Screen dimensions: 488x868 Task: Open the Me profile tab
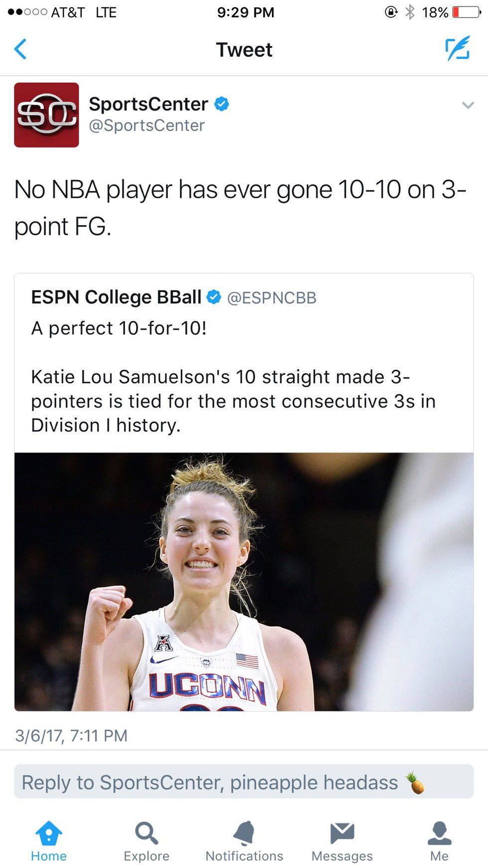pos(439,841)
